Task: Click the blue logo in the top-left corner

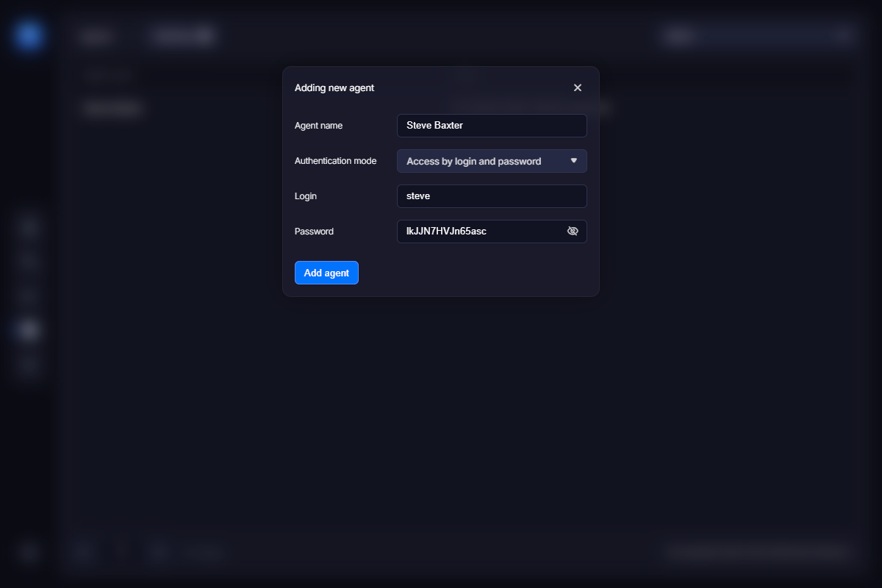Action: click(29, 36)
